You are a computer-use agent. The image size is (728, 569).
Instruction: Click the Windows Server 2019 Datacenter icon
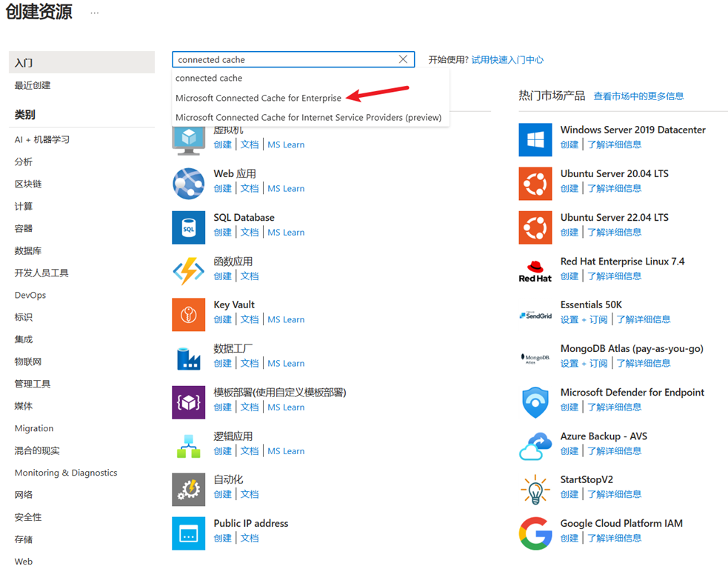pyautogui.click(x=535, y=140)
